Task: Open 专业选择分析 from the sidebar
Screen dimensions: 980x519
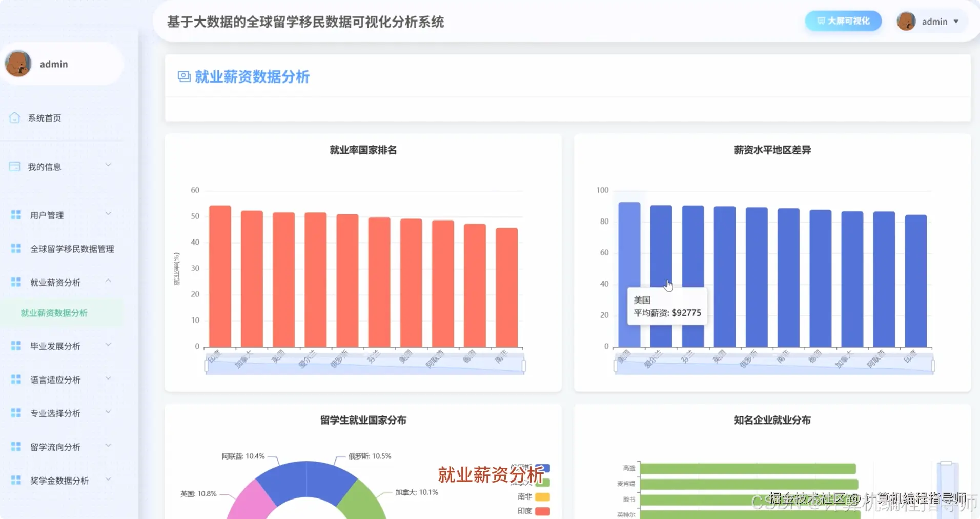Action: [54, 412]
